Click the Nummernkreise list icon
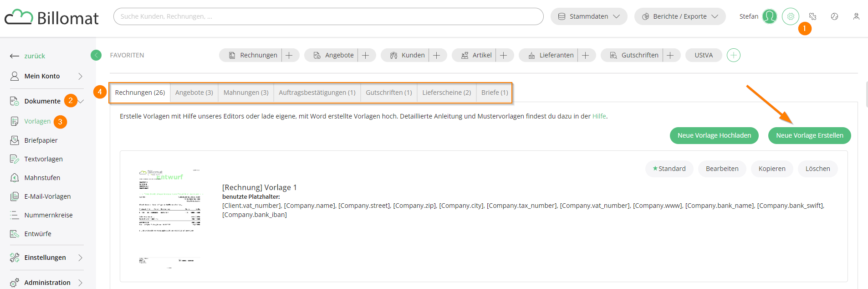This screenshot has width=868, height=289. [x=15, y=215]
